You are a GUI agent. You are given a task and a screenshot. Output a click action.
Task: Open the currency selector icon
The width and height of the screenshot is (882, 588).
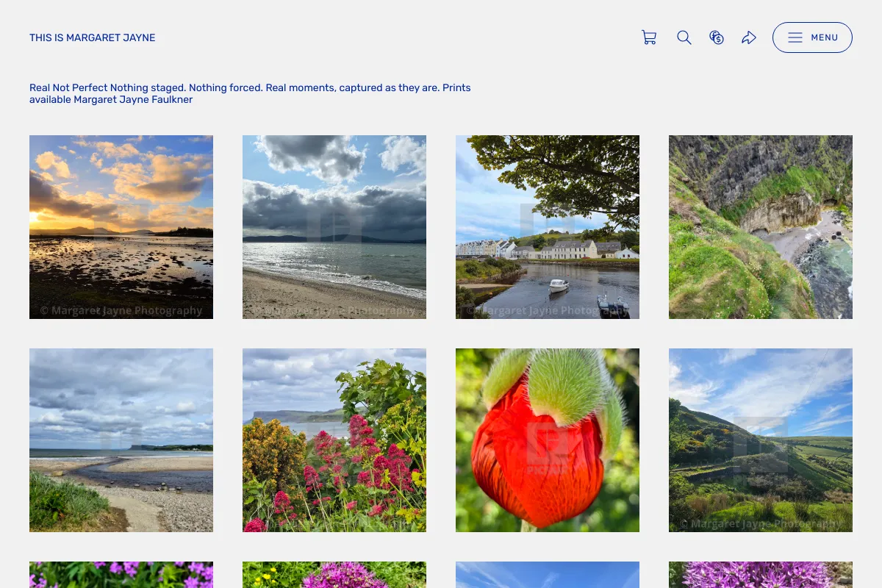717,37
